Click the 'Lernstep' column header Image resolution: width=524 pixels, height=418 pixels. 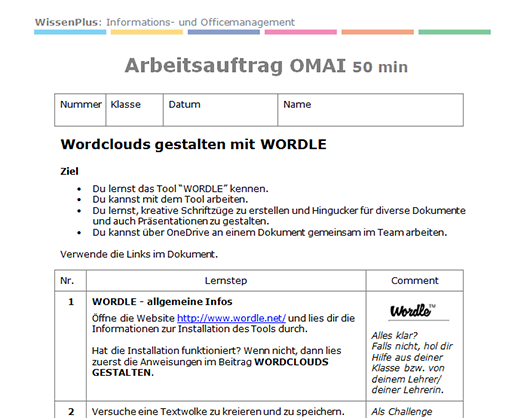[226, 280]
